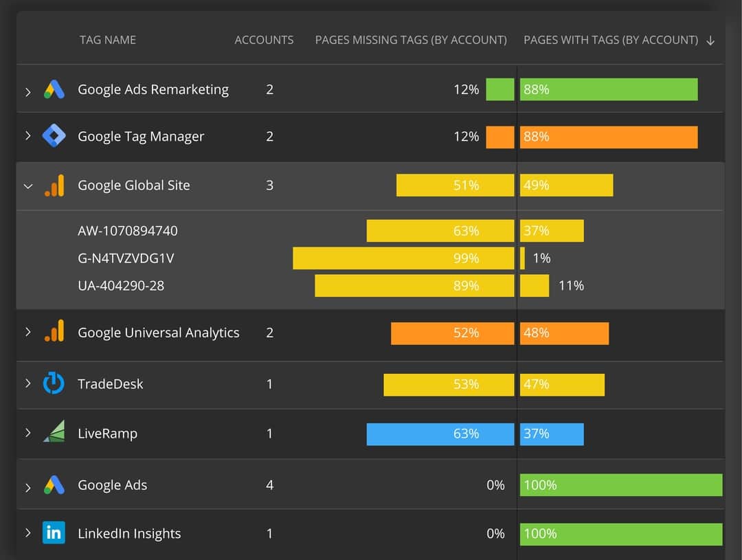This screenshot has height=560, width=742.
Task: Click the 51% missing bar for Google Global Site
Action: tap(456, 185)
